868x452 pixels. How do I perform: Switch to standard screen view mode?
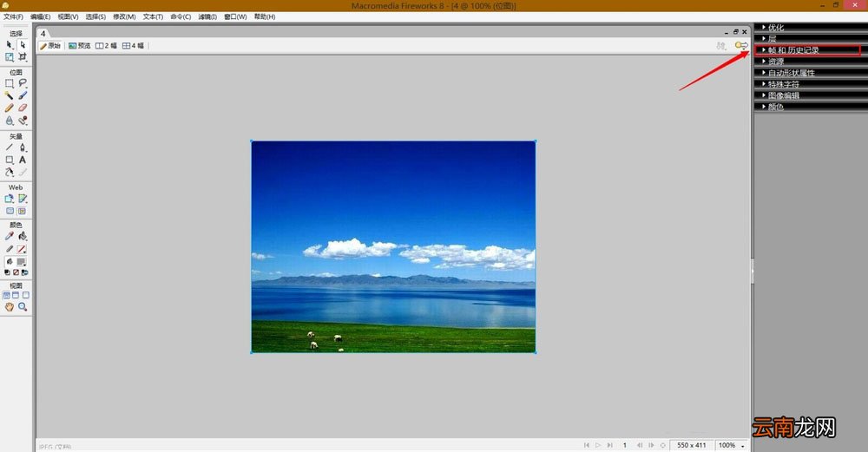pos(6,296)
